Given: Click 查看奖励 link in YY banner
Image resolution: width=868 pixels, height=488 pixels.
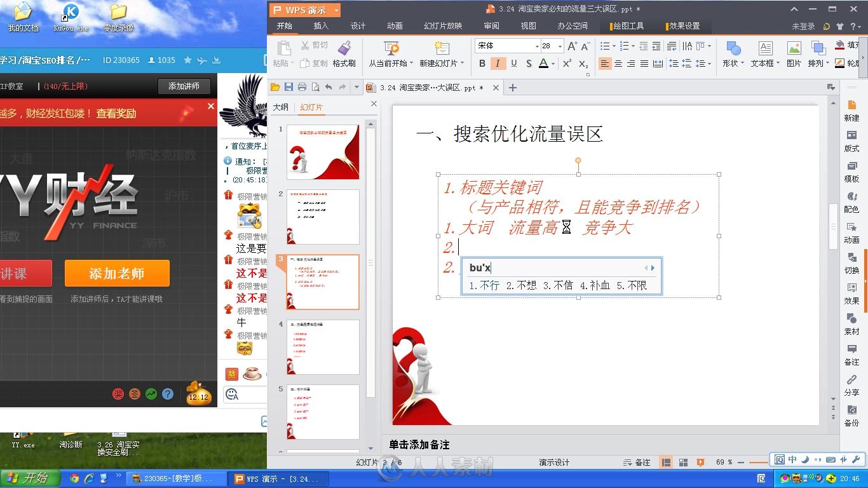Looking at the screenshot, I should point(116,114).
